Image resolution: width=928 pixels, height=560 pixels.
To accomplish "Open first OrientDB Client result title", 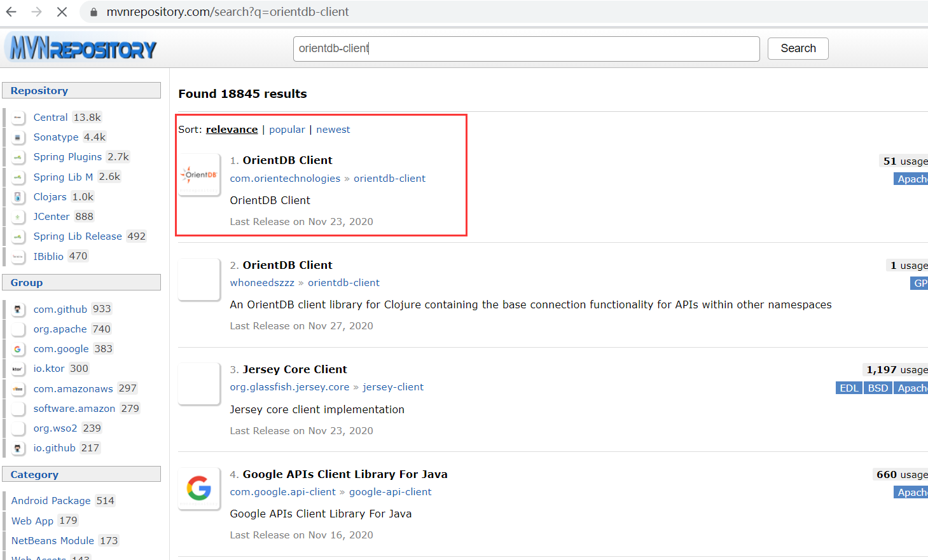I will coord(287,160).
